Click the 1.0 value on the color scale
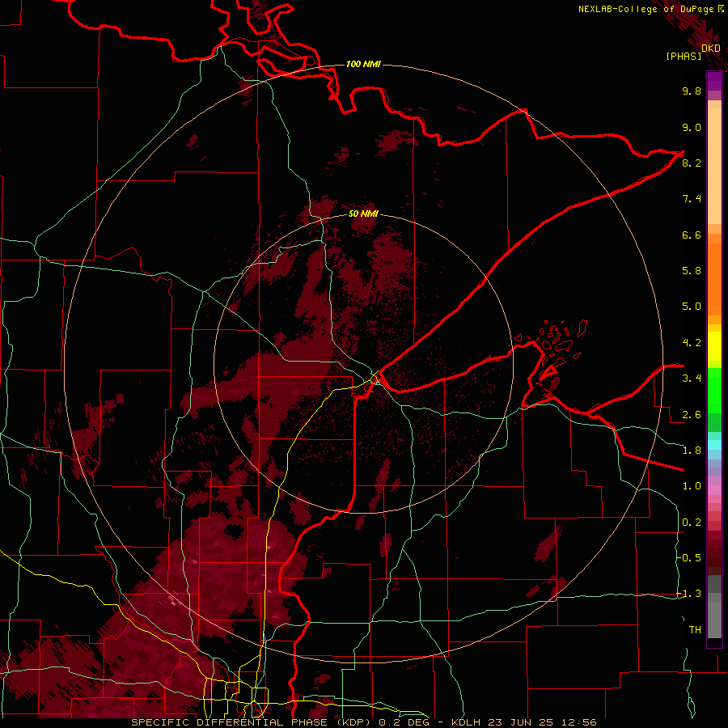Image resolution: width=728 pixels, height=728 pixels. 692,486
